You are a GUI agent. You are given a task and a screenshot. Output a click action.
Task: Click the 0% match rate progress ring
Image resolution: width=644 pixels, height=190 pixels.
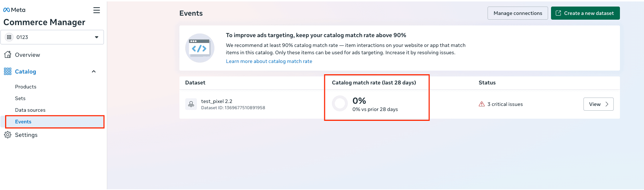[x=340, y=104]
